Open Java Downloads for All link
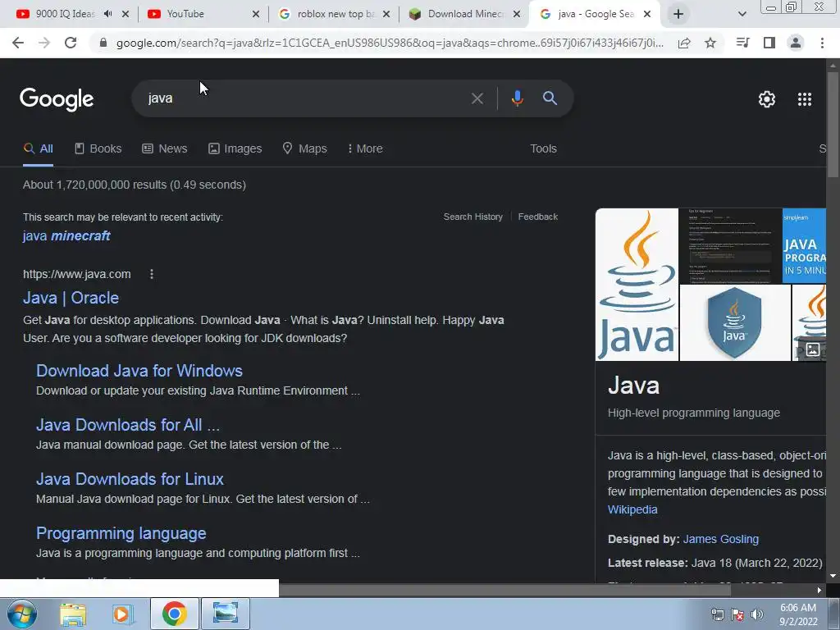This screenshot has height=630, width=840. point(127,425)
